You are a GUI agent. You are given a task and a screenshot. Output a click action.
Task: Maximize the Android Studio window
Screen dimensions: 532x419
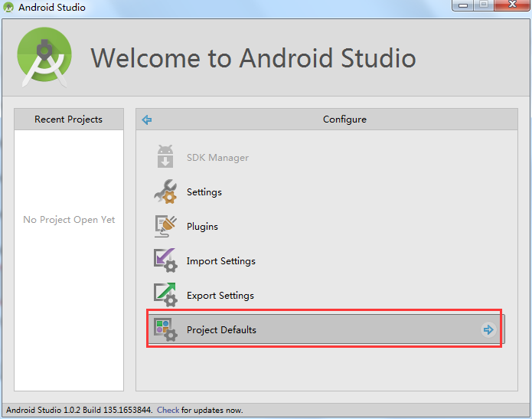[484, 6]
